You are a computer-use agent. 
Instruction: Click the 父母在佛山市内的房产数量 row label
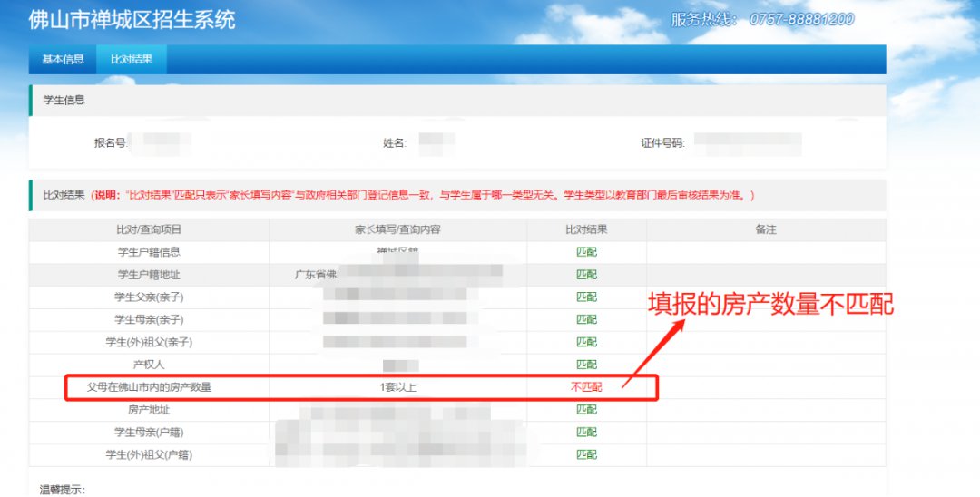tap(149, 387)
